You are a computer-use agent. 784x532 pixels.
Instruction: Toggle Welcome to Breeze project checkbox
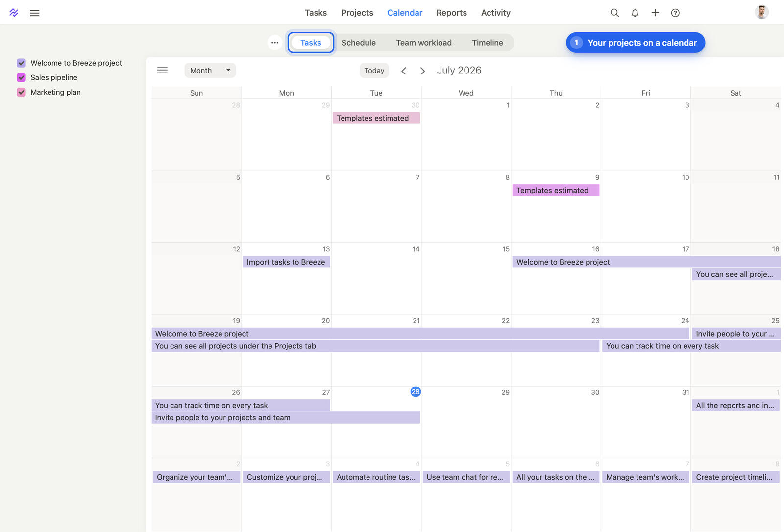point(22,63)
